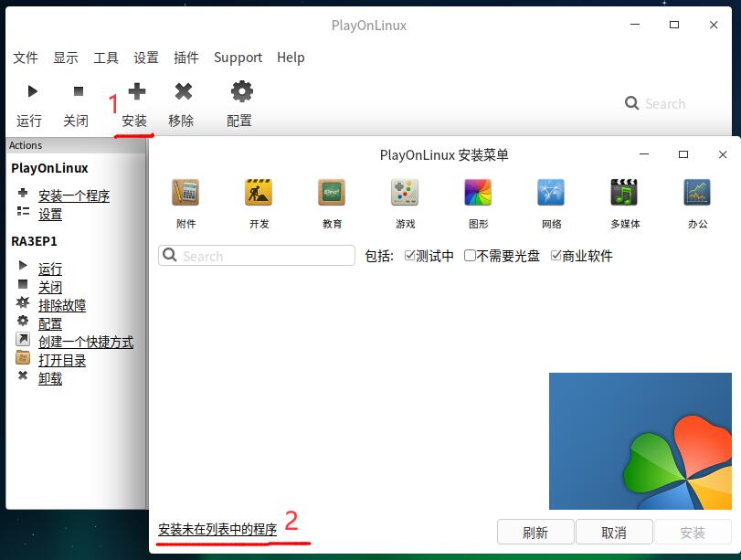Click magnifier icon in main window search

point(632,103)
